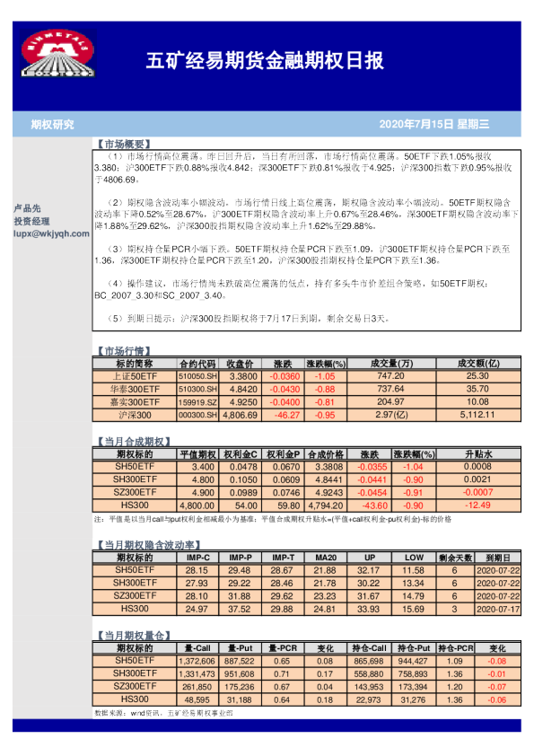The image size is (534, 756).
Task: Click the 沪深300 row name
Action: 135,415
